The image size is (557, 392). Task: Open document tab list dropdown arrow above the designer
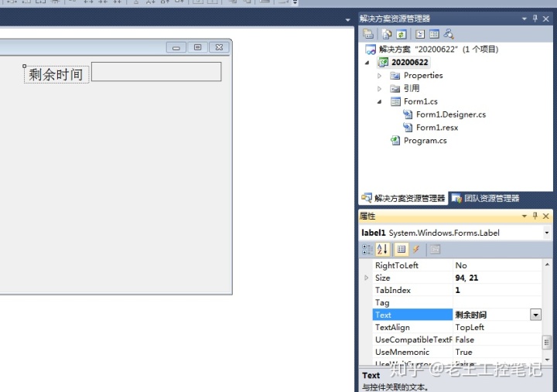(x=348, y=20)
